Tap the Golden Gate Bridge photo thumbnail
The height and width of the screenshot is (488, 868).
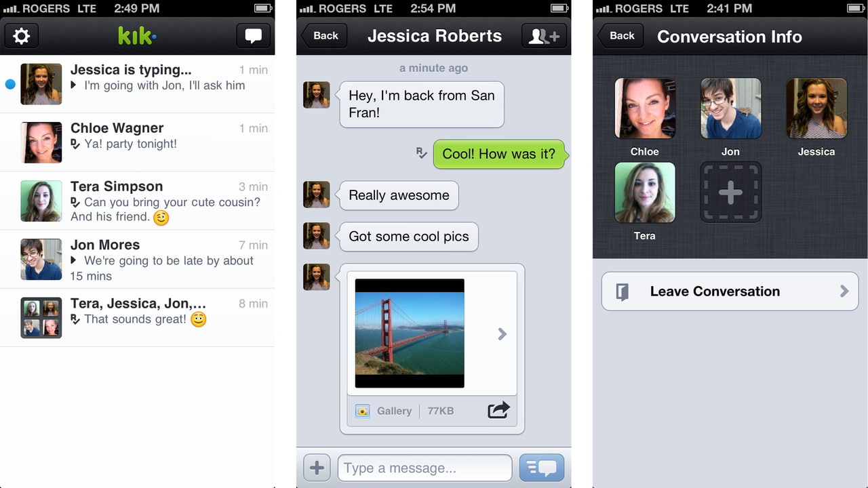[x=409, y=332]
